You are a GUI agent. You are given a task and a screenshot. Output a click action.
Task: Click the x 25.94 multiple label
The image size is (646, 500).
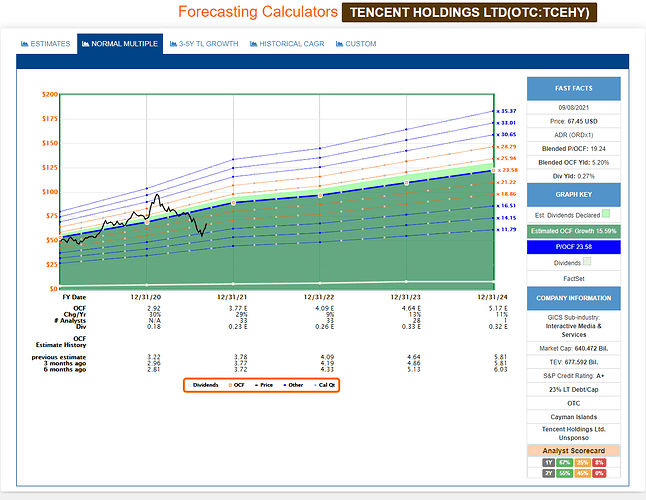click(x=506, y=158)
